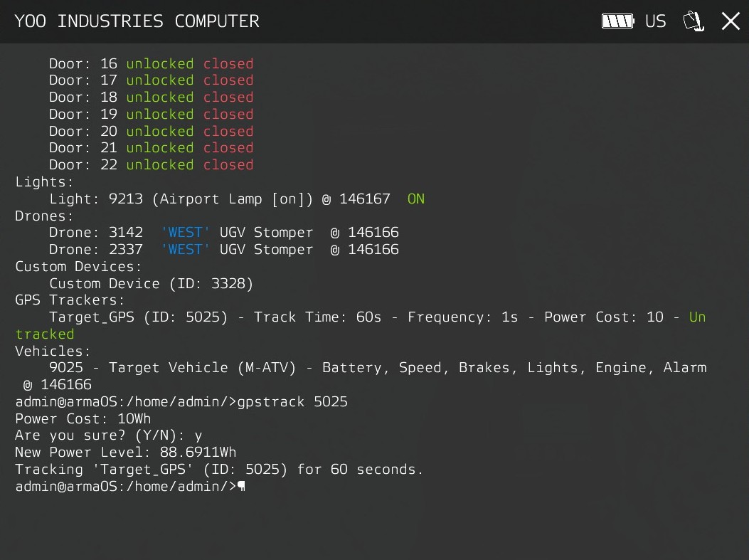749x560 pixels.
Task: Select Drone 3142 UGV Stomper entry
Action: 223,233
